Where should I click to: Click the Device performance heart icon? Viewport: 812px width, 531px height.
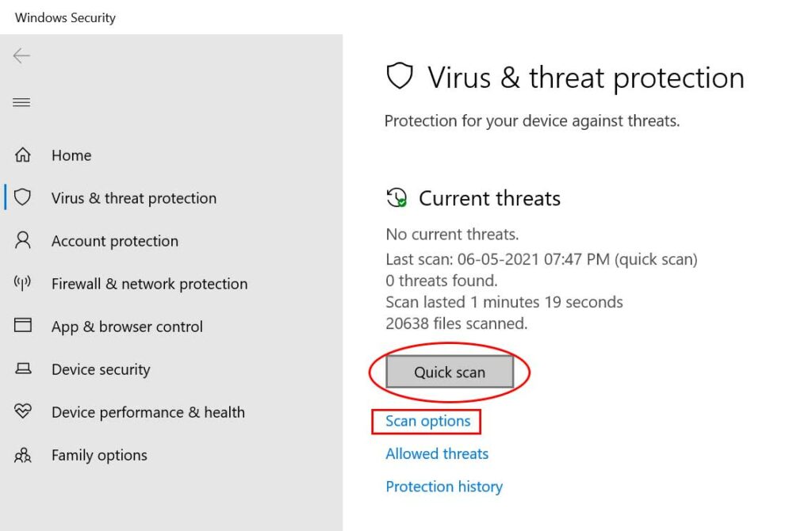coord(23,411)
